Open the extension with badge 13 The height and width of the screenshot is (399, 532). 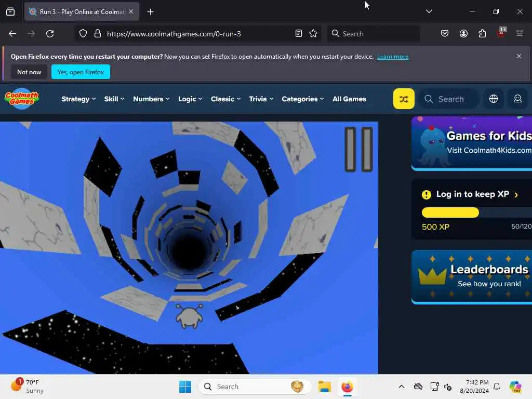click(501, 33)
